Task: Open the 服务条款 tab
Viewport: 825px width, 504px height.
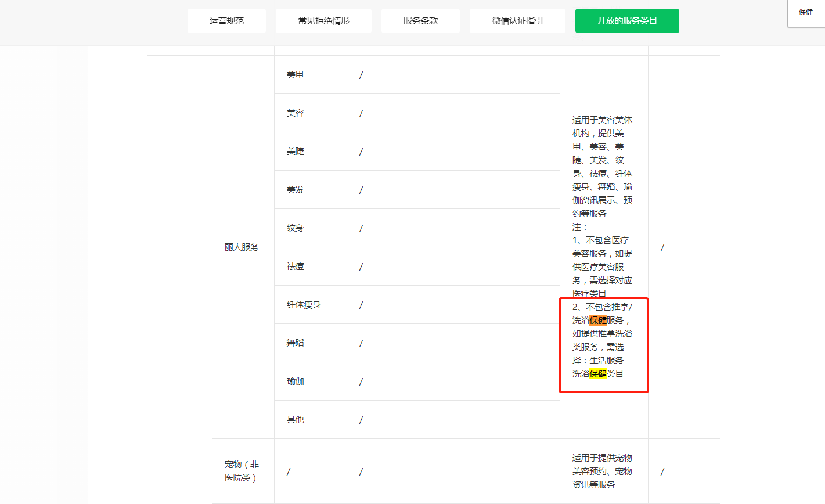Action: (x=420, y=21)
